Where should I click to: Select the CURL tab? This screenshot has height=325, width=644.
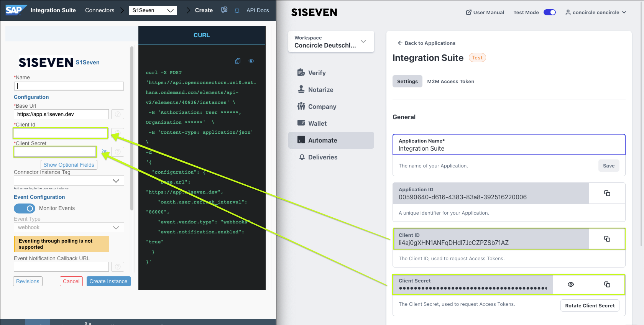click(x=202, y=35)
